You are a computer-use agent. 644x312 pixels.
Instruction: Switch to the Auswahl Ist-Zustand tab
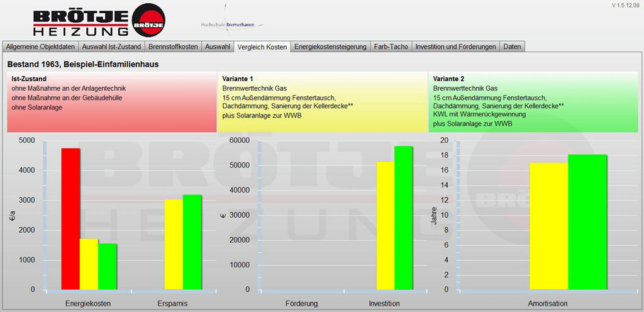click(111, 47)
